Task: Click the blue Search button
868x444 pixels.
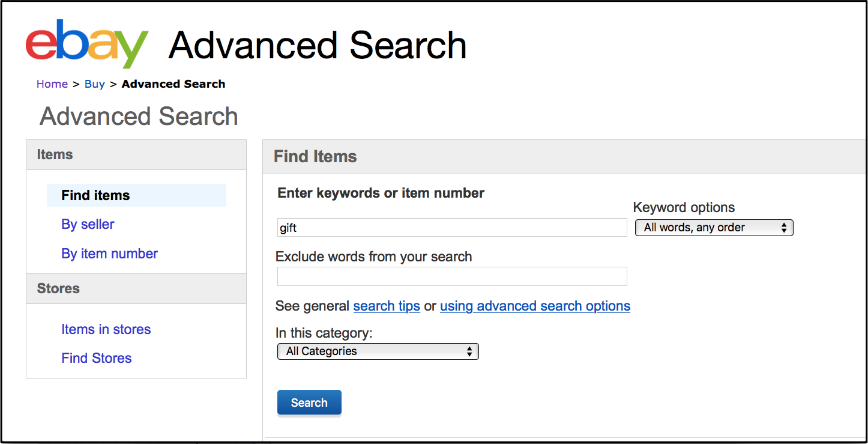Action: pos(309,403)
